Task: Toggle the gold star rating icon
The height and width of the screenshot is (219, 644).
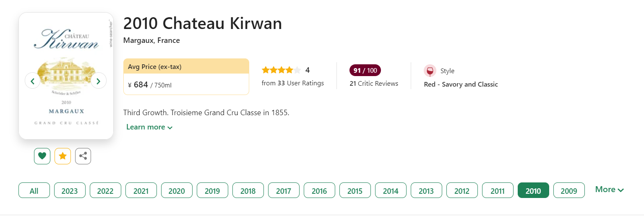Action: 63,156
